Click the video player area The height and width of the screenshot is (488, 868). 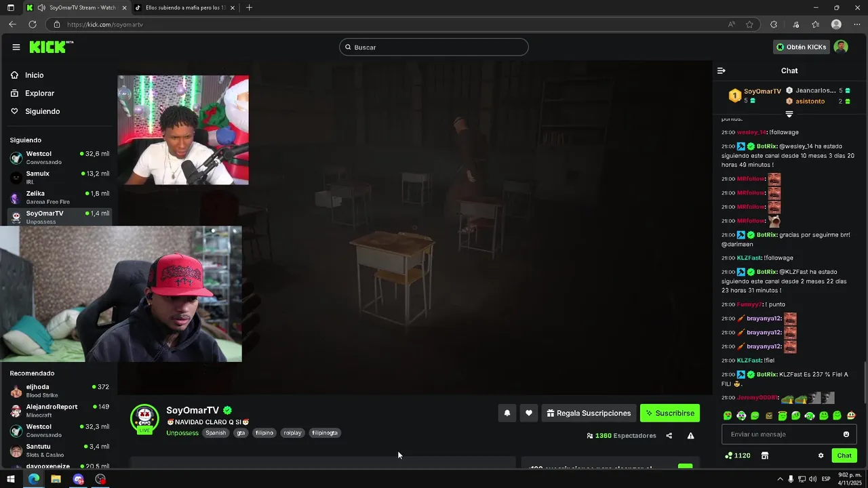point(414,227)
